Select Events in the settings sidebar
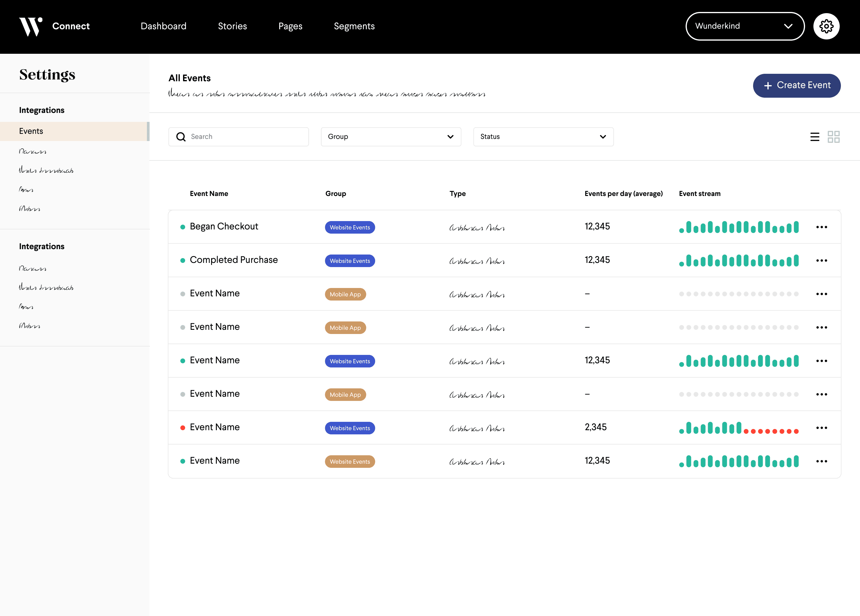 31,131
